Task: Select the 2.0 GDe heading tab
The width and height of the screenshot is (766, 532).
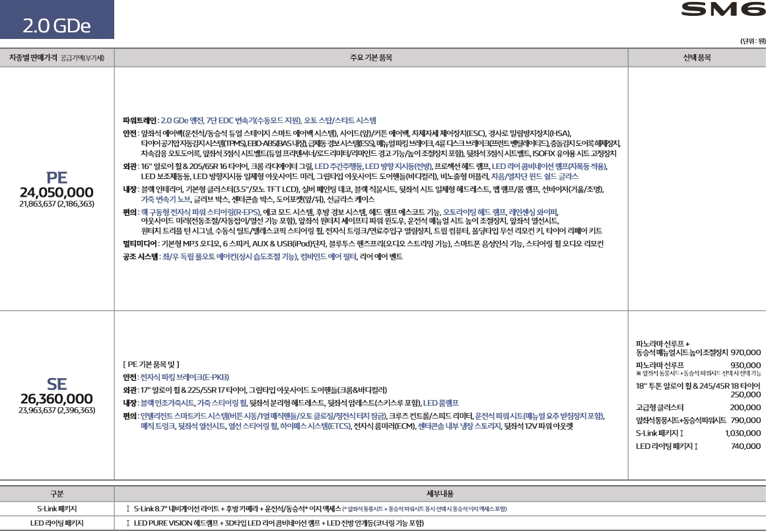Action: (57, 20)
